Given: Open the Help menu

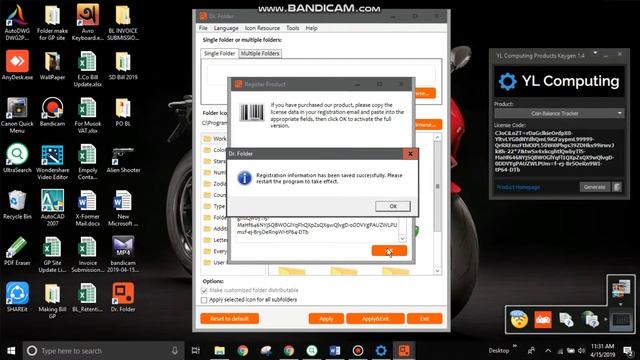Looking at the screenshot, I should click(311, 28).
